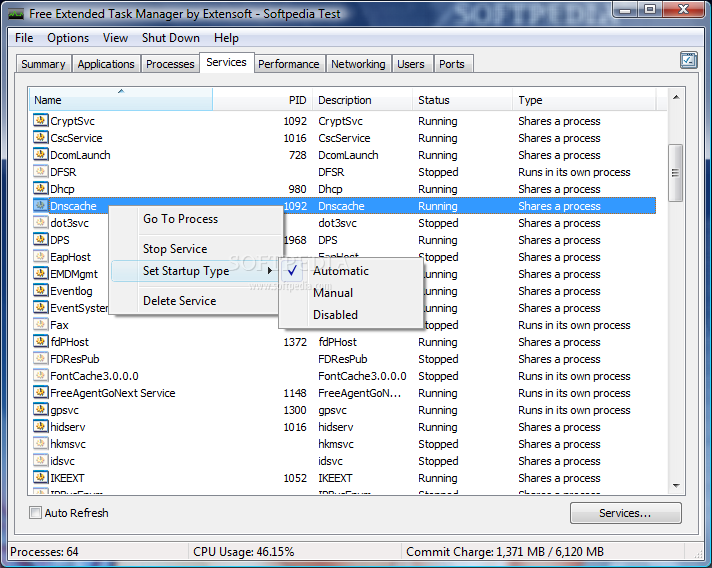Switch to the Performance tab
This screenshot has height=568, width=712.
[289, 64]
